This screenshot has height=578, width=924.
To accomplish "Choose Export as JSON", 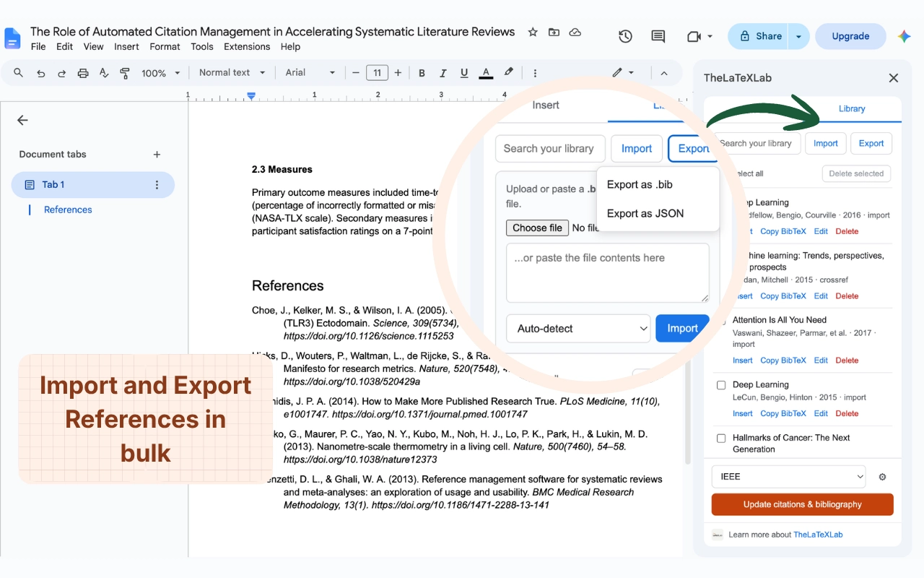I will (x=645, y=214).
